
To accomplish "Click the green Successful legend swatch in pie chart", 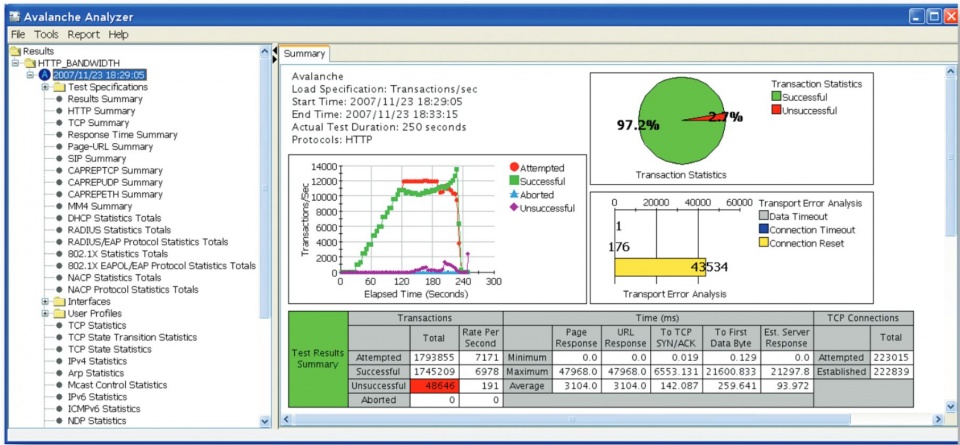I will point(776,97).
